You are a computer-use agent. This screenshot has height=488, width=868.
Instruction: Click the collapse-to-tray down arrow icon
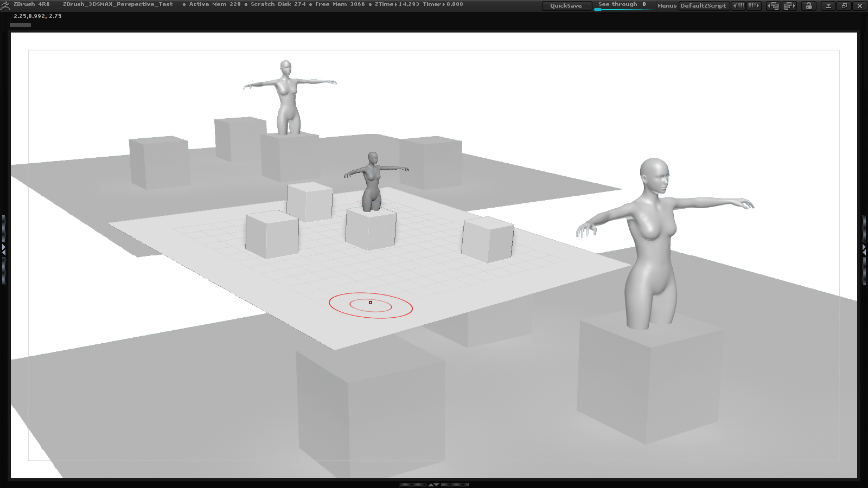(829, 5)
